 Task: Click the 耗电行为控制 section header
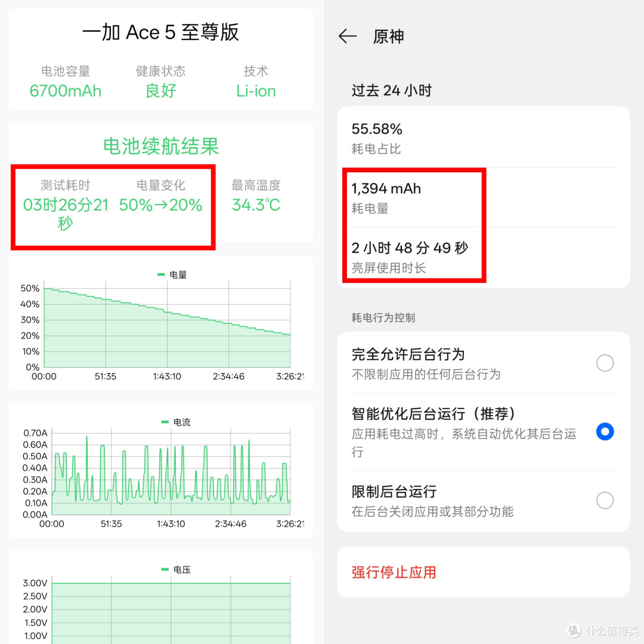tap(383, 317)
